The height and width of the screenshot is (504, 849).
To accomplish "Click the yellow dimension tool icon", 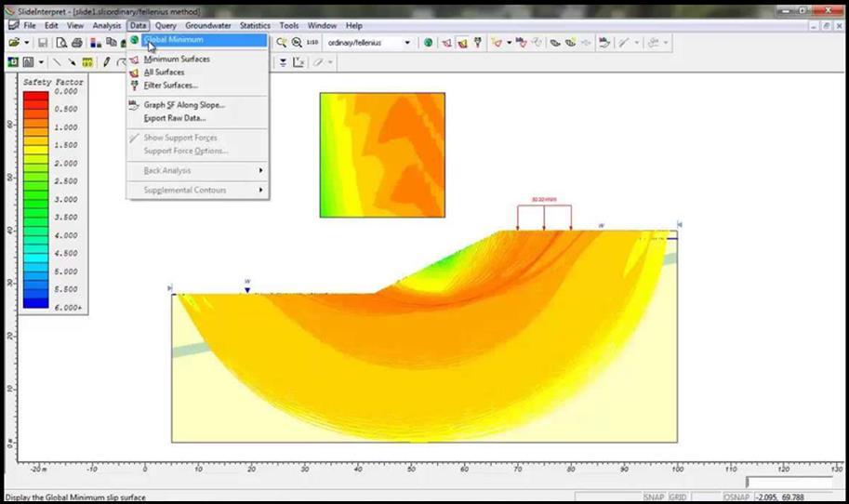I will pyautogui.click(x=87, y=62).
